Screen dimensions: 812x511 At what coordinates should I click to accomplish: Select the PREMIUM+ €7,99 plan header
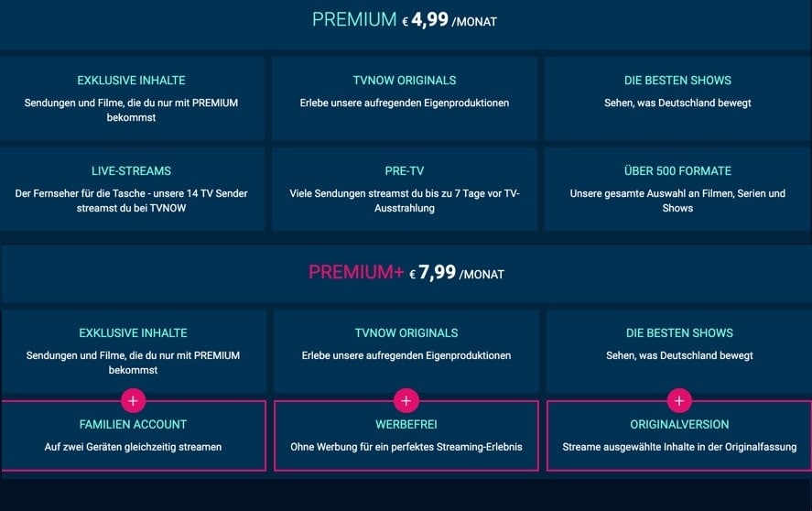point(406,273)
